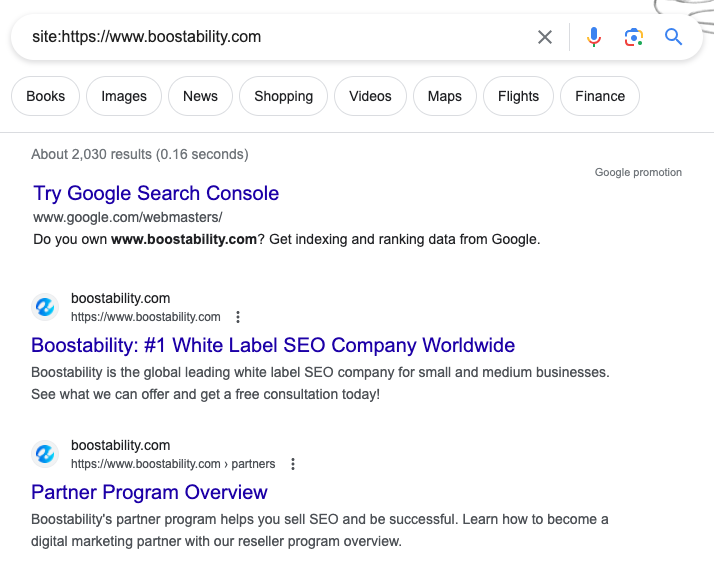
Task: Click the boostability.com site name above the homepage result
Action: point(121,298)
